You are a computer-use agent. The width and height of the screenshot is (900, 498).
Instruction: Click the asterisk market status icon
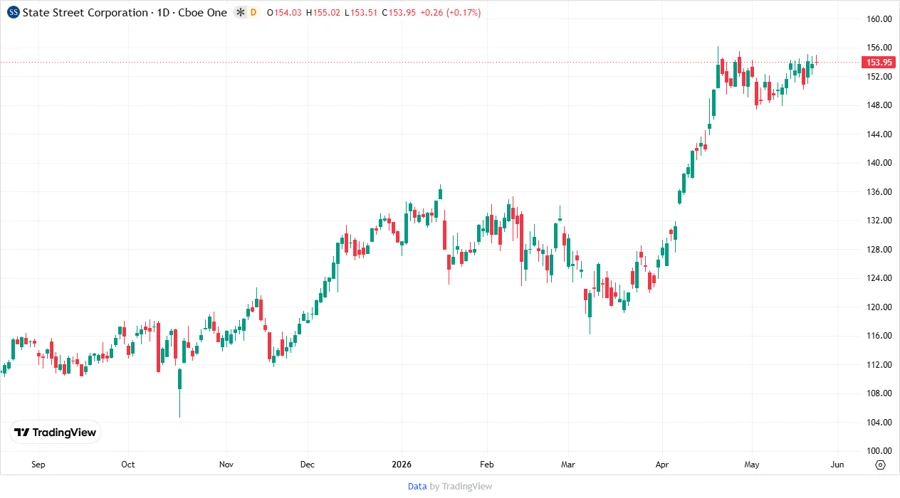(x=240, y=12)
